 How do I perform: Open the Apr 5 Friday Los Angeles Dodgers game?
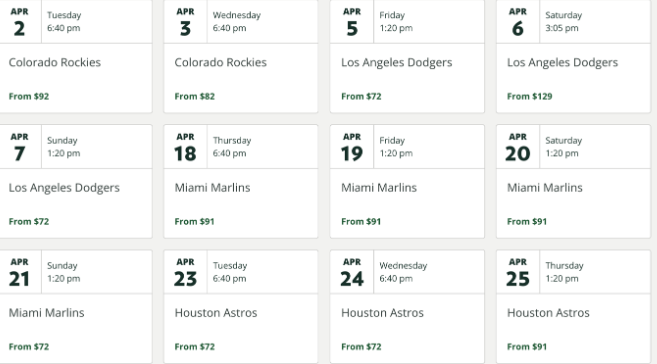click(407, 56)
